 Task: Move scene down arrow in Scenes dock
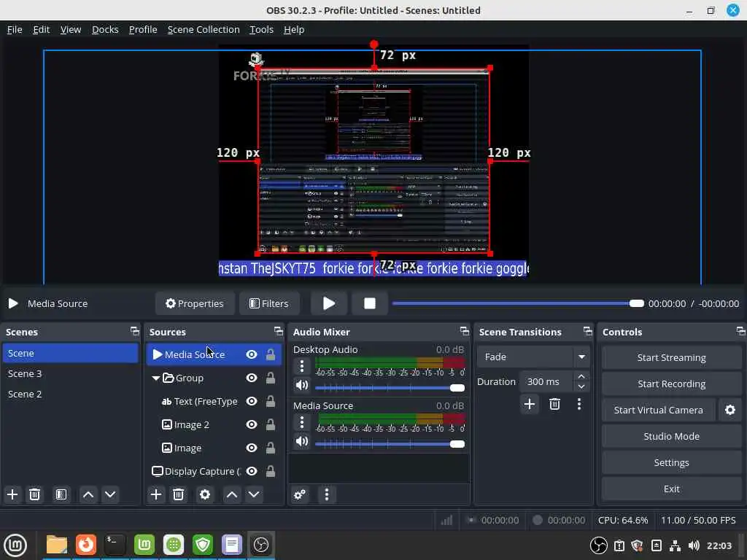click(110, 494)
